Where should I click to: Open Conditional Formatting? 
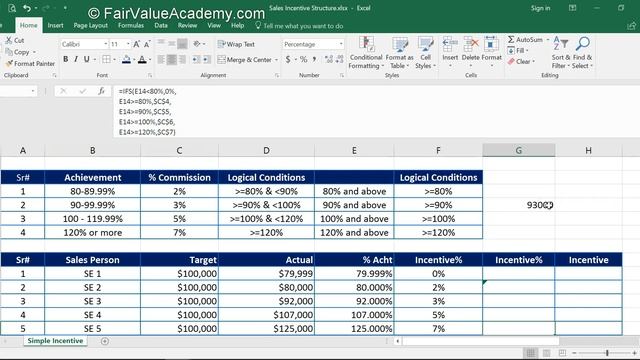coord(366,52)
